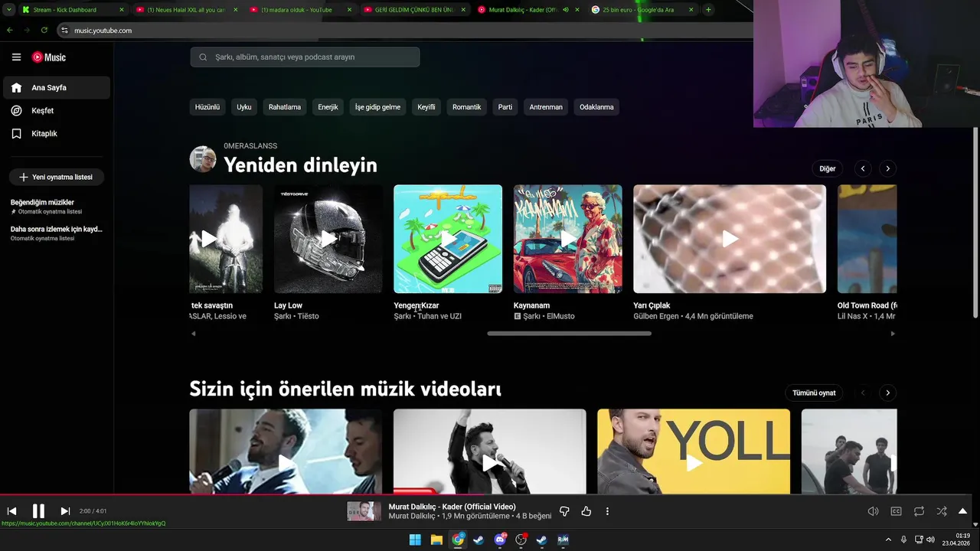
Task: Select the Parti mood chip
Action: [505, 107]
